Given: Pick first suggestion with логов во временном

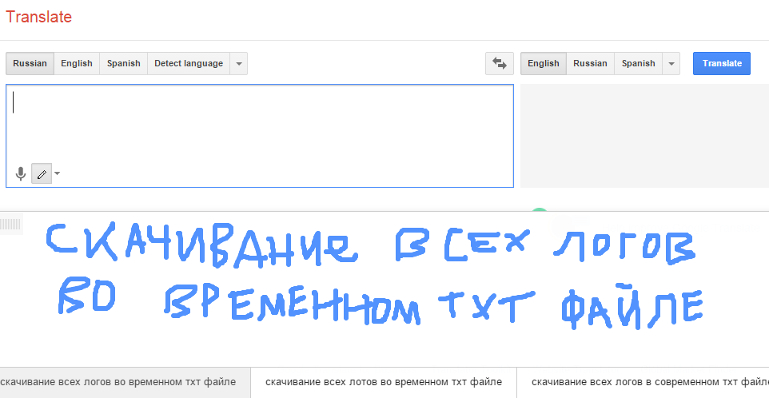Looking at the screenshot, I should coord(118,382).
